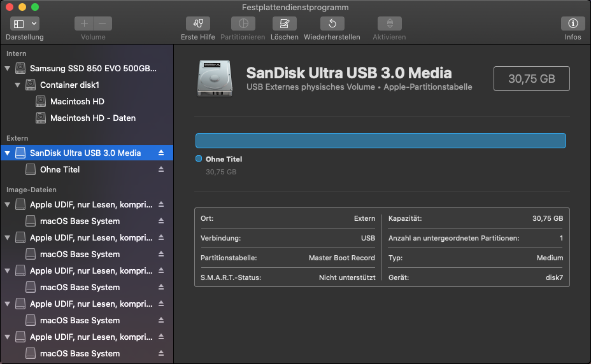Click the Darstellung sidebar view icon
The width and height of the screenshot is (591, 364).
(19, 24)
